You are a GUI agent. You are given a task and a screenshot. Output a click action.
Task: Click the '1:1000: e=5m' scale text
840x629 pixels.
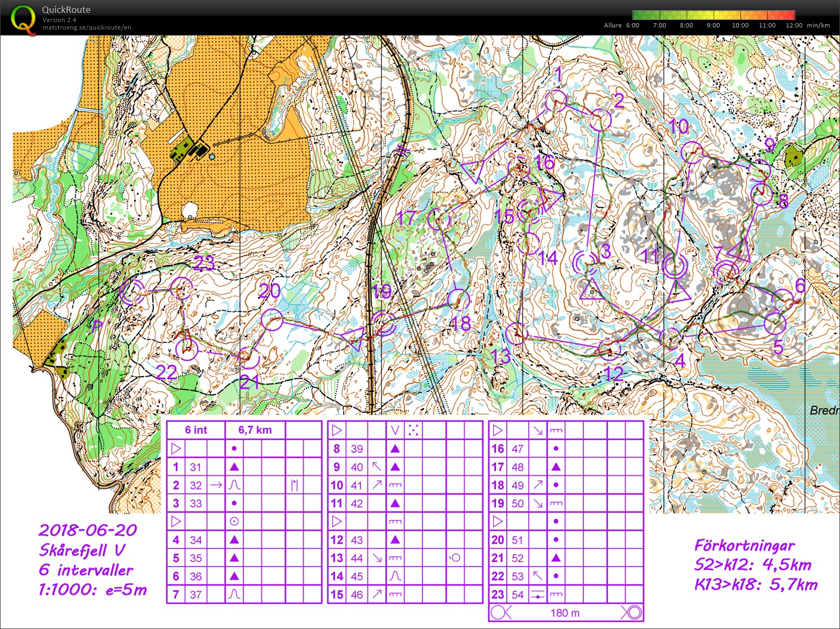pyautogui.click(x=93, y=590)
